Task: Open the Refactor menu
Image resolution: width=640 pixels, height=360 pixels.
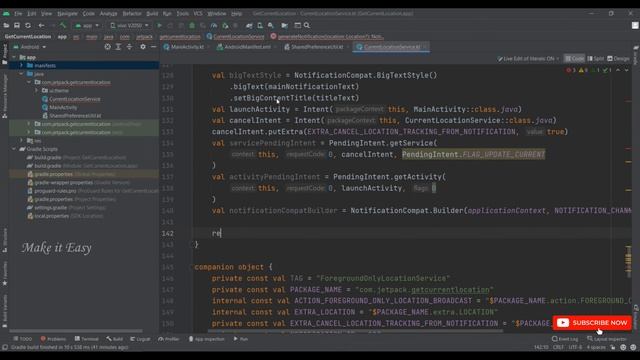Action: [x=132, y=13]
